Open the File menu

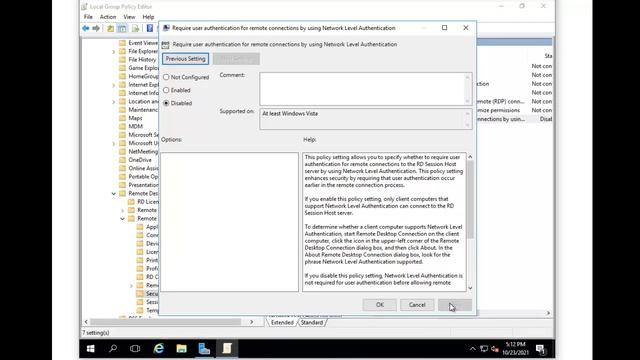pyautogui.click(x=88, y=17)
